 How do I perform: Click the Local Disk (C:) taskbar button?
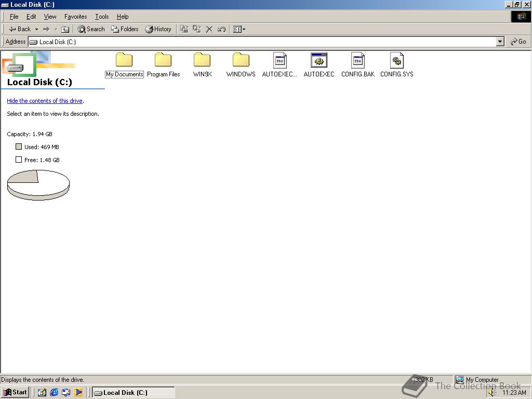click(x=134, y=393)
